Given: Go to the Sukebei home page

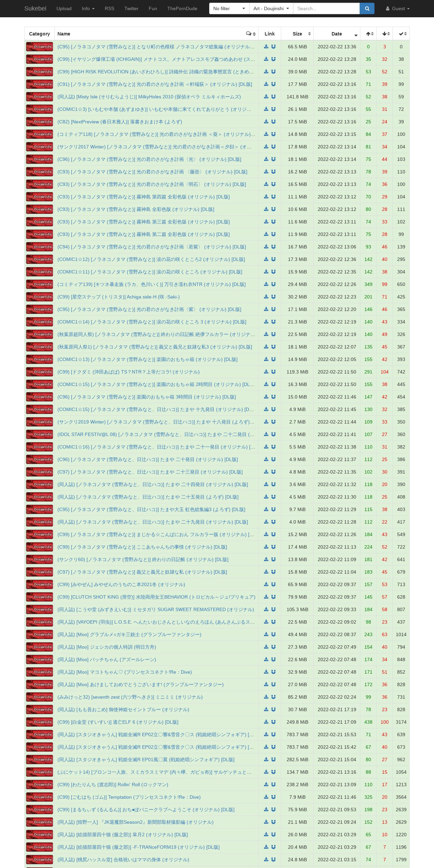Looking at the screenshot, I should coord(35,8).
